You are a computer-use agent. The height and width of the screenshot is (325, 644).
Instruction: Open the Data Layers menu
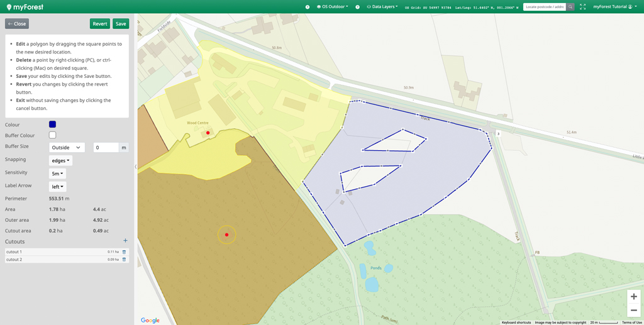pos(382,7)
